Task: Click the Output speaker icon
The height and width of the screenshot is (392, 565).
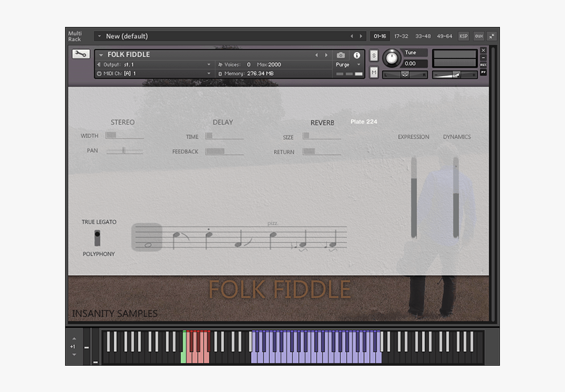Action: tap(99, 64)
